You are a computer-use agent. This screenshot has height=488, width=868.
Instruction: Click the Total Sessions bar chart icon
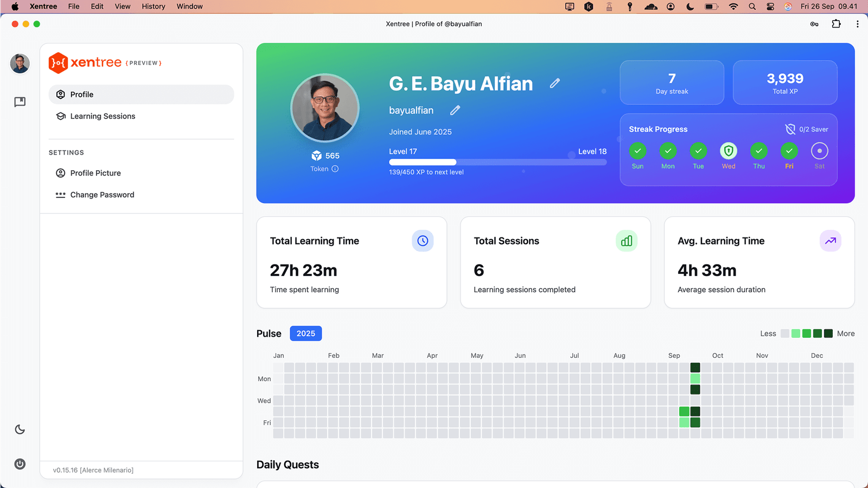pyautogui.click(x=627, y=241)
